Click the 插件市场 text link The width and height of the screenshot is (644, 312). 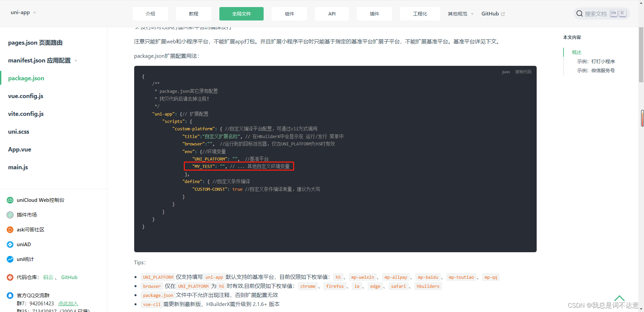click(x=27, y=215)
